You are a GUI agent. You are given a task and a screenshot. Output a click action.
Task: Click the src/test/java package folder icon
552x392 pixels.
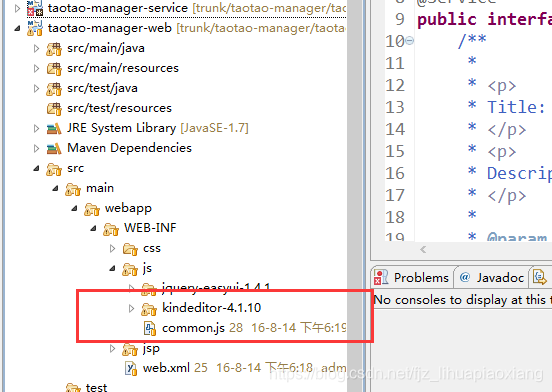click(x=54, y=89)
